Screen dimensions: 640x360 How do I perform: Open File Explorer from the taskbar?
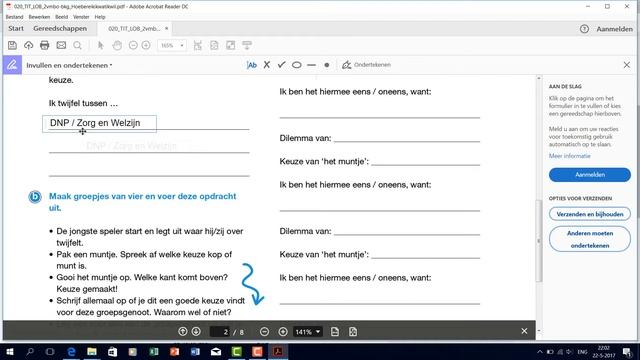(92, 351)
